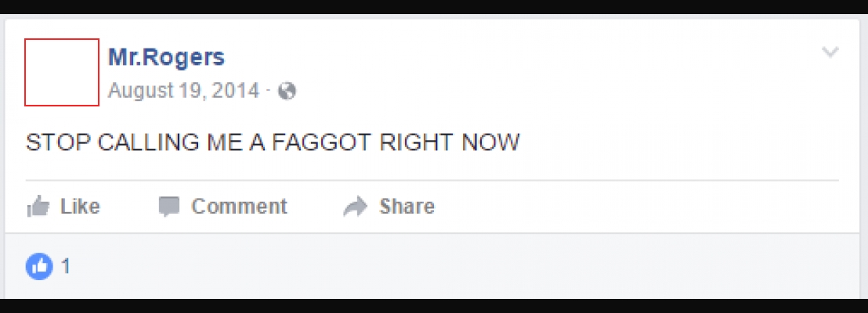Click the thumbs-up icon beside Like
This screenshot has height=313, width=868.
pyautogui.click(x=38, y=207)
